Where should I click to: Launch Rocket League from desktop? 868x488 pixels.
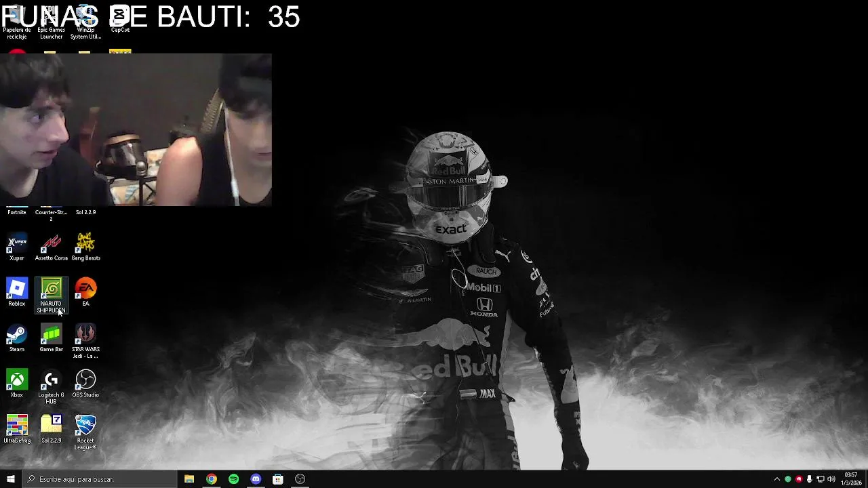tap(85, 432)
